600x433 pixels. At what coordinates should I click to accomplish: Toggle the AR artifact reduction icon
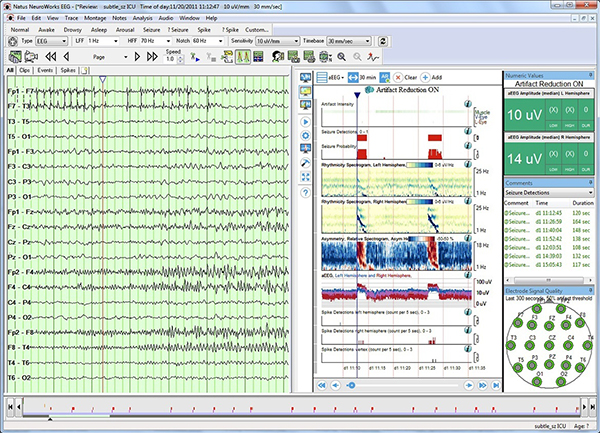[x=384, y=77]
